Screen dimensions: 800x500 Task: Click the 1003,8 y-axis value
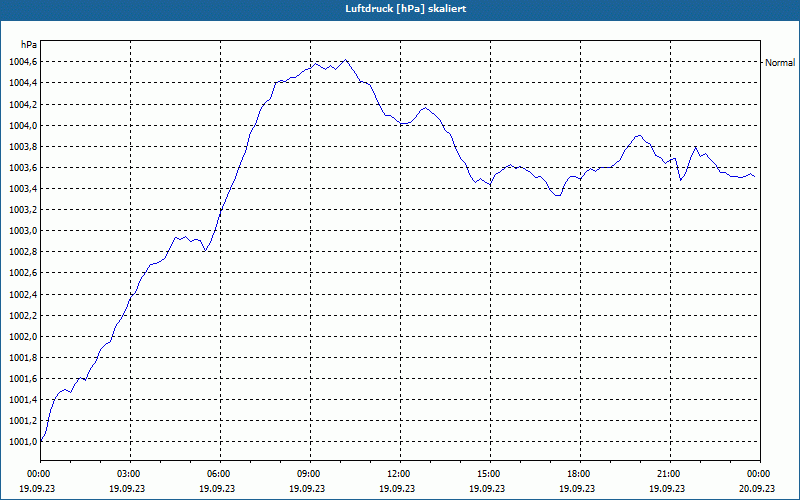22,147
